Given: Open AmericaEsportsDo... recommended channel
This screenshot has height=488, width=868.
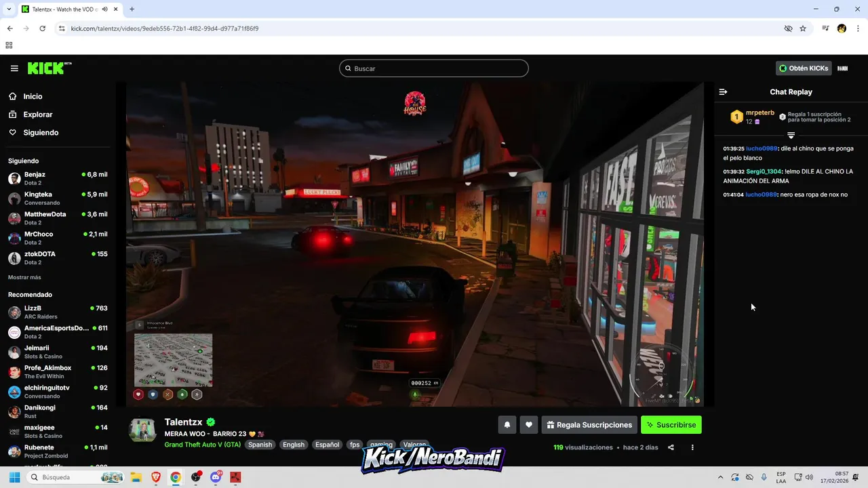Looking at the screenshot, I should (58, 332).
